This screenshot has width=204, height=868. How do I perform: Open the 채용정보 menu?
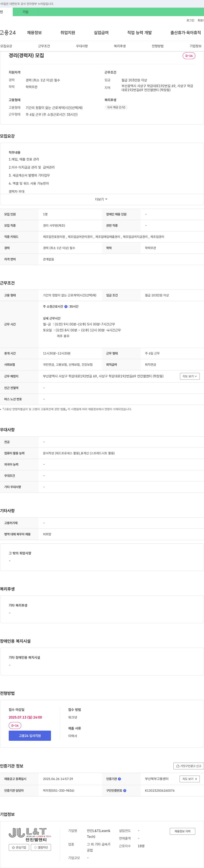(x=34, y=33)
